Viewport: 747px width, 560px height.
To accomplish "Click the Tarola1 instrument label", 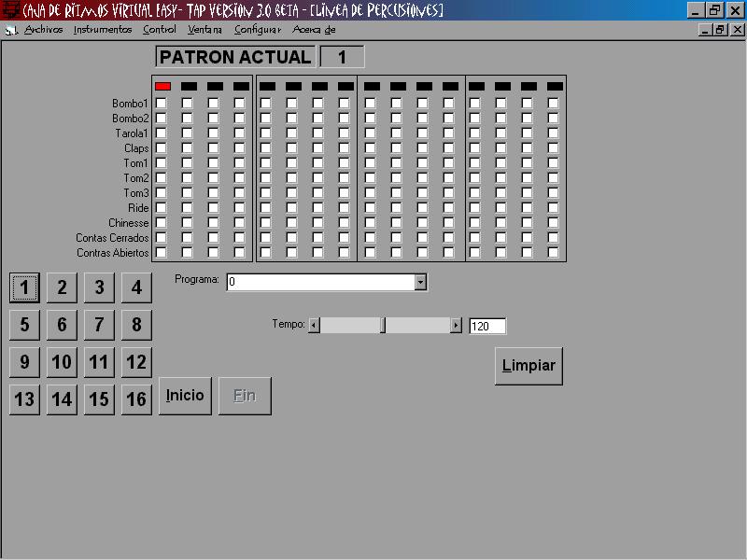I will coord(132,133).
